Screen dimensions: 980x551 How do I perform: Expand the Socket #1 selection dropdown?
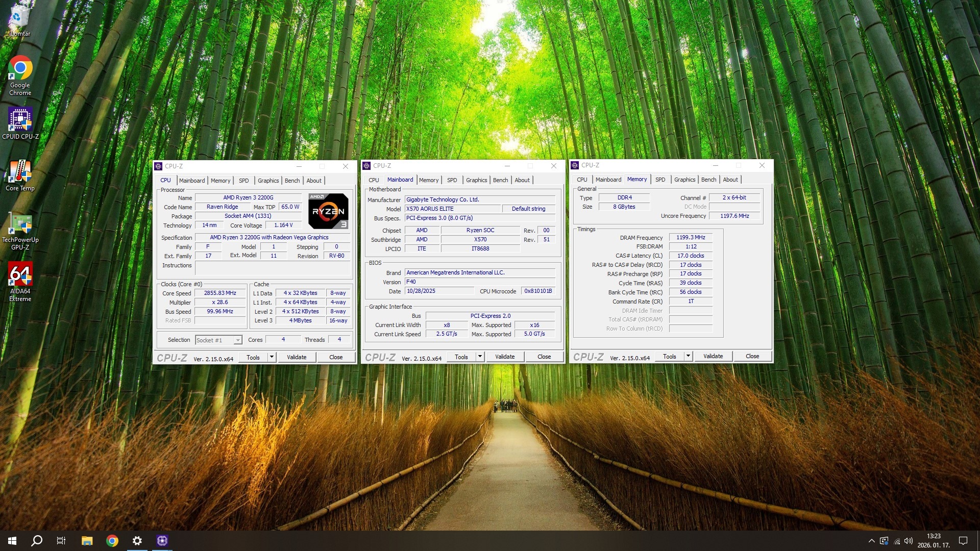tap(238, 340)
